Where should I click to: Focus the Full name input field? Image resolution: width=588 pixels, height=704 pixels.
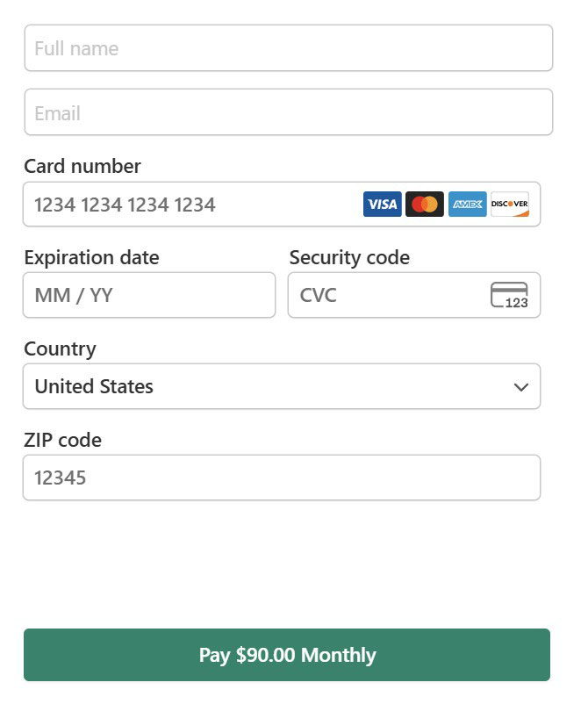coord(289,48)
